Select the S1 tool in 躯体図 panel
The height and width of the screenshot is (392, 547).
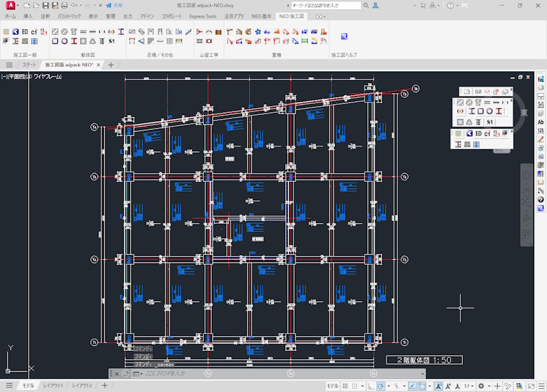click(x=111, y=41)
